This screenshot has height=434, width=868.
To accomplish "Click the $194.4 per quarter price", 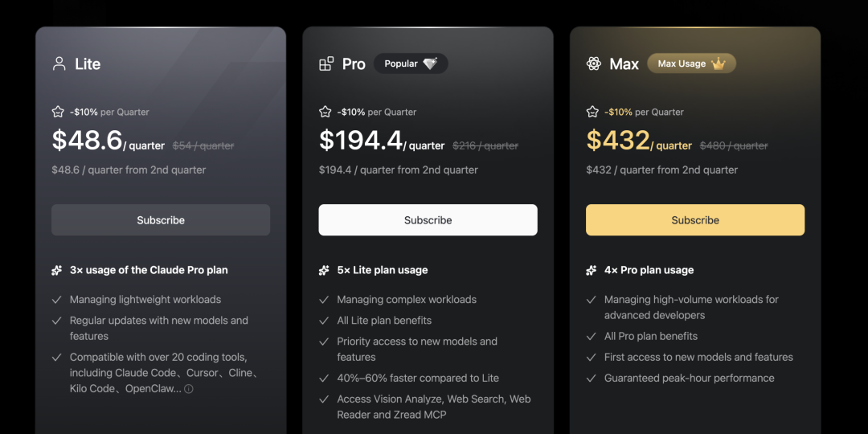I will pyautogui.click(x=361, y=141).
